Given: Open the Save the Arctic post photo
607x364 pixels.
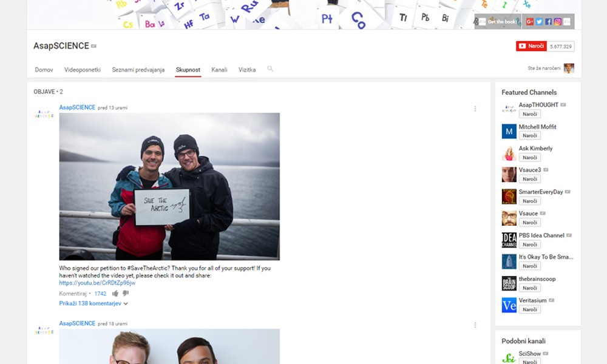Looking at the screenshot, I should (x=169, y=186).
